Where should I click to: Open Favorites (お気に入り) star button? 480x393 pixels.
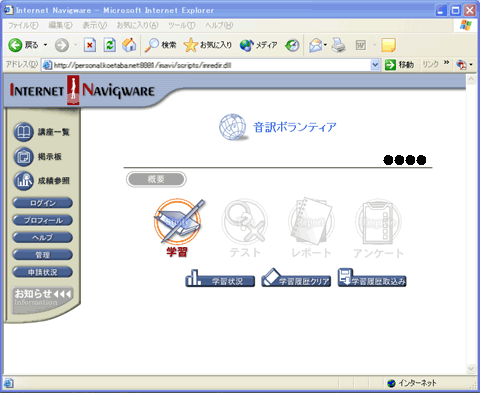[207, 45]
